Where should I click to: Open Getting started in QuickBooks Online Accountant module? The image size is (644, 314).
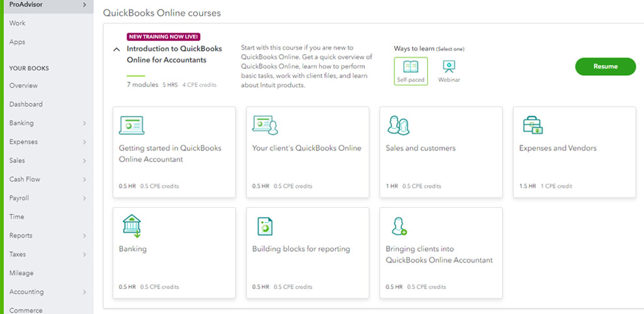pyautogui.click(x=170, y=154)
